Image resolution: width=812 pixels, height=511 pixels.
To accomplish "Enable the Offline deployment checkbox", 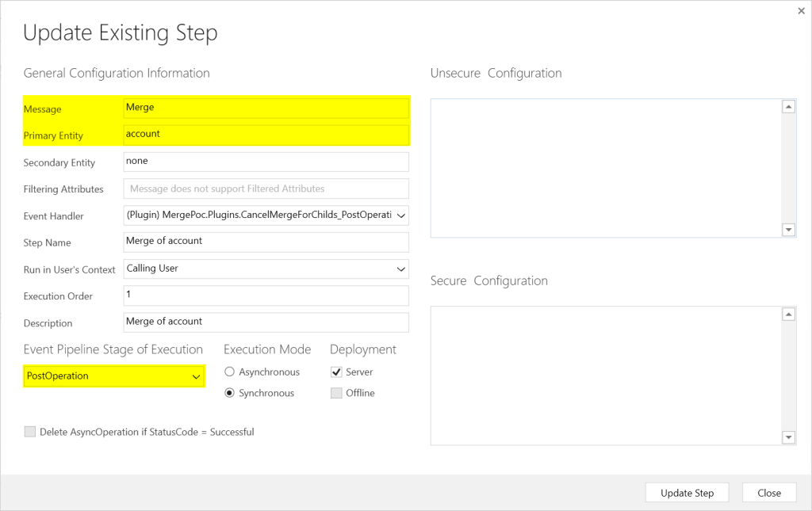I will pos(336,393).
